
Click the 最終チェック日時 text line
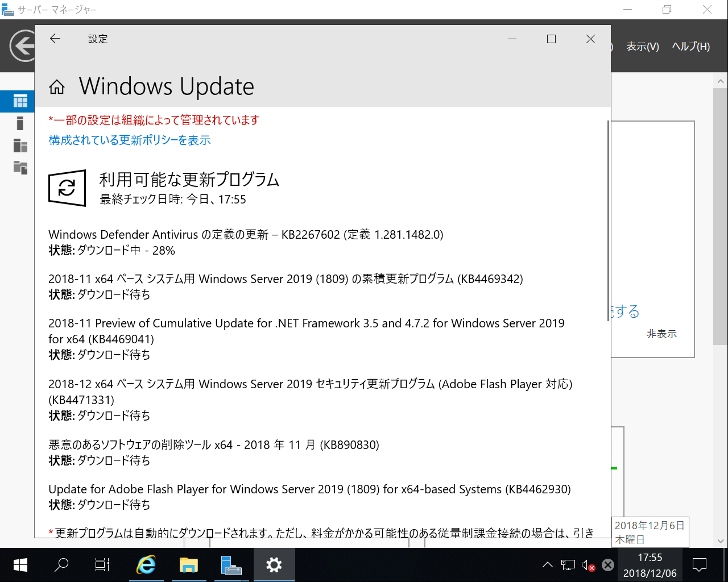[x=173, y=199]
